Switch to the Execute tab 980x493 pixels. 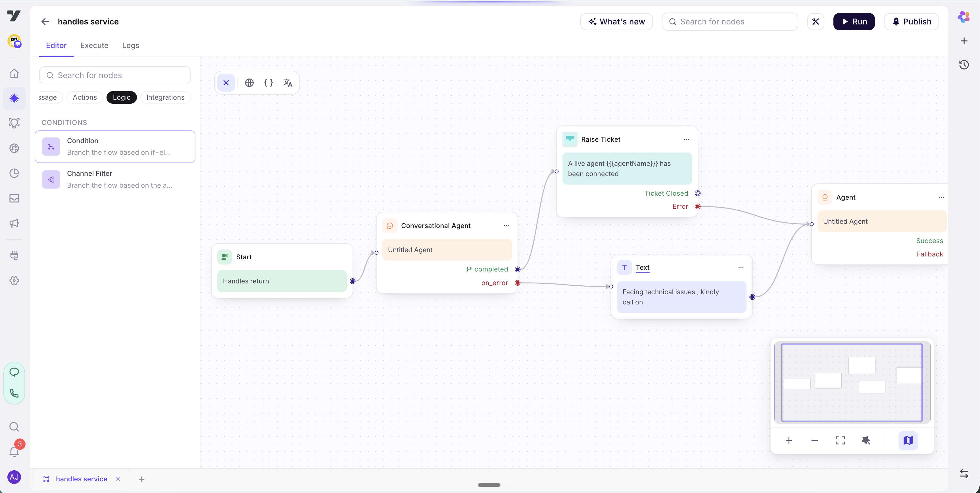point(94,45)
